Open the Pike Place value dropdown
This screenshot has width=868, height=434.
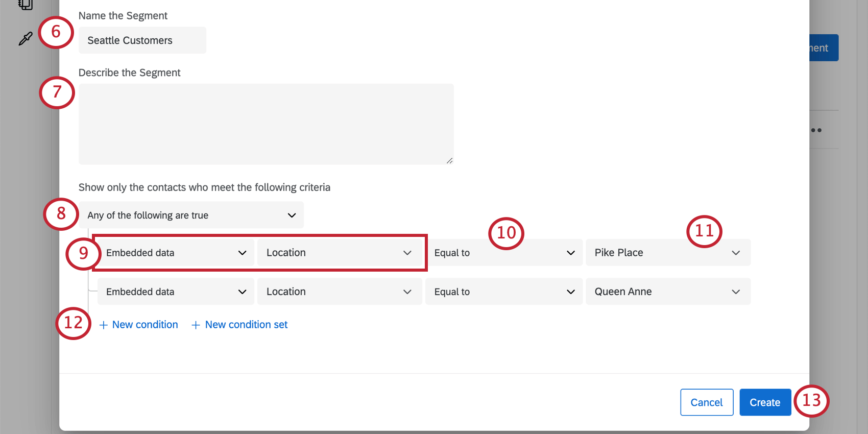coord(667,253)
